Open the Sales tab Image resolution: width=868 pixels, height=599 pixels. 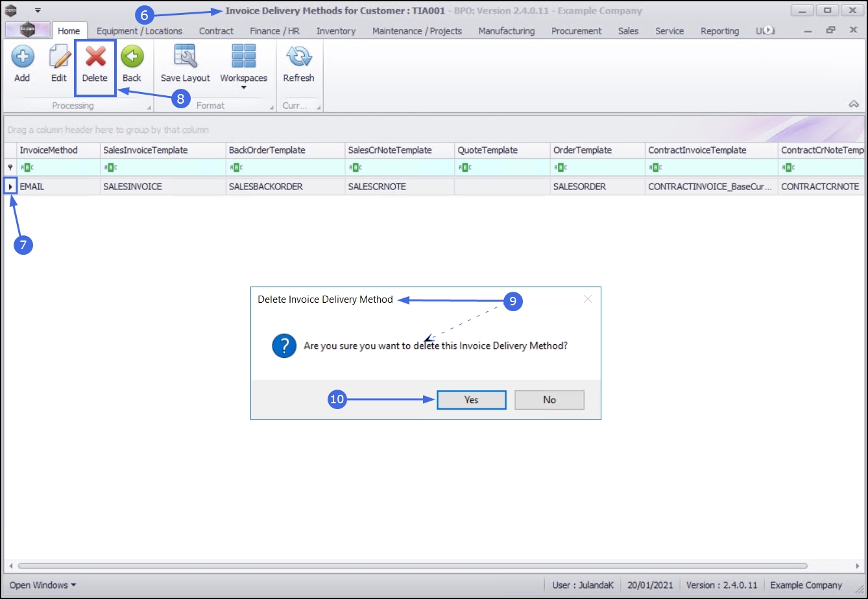click(x=628, y=30)
